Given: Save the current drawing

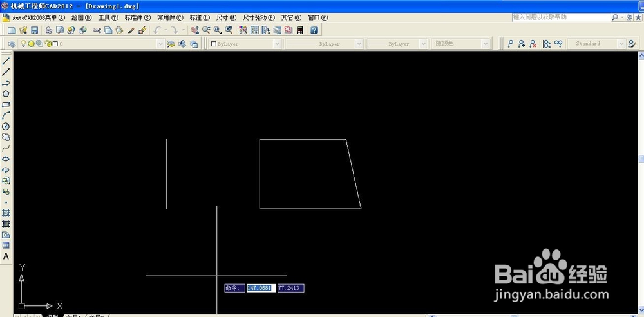Looking at the screenshot, I should point(35,30).
